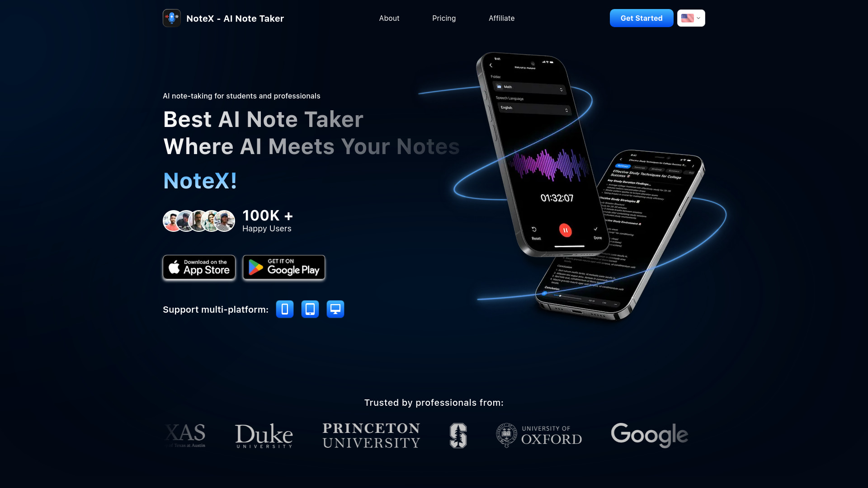Click the Affiliate navigation link
This screenshot has height=488, width=868.
point(501,18)
